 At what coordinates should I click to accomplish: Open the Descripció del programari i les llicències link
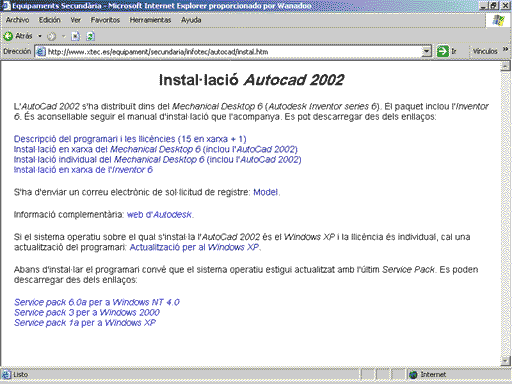(x=130, y=139)
